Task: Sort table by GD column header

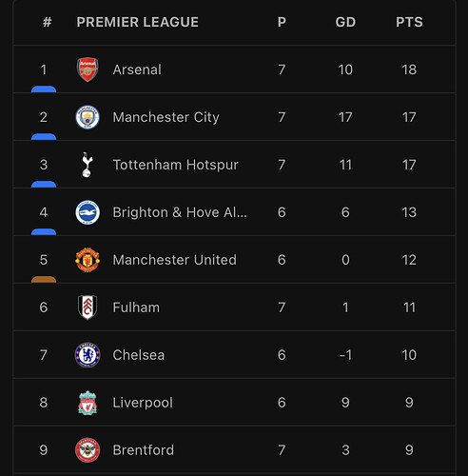Action: (x=345, y=22)
